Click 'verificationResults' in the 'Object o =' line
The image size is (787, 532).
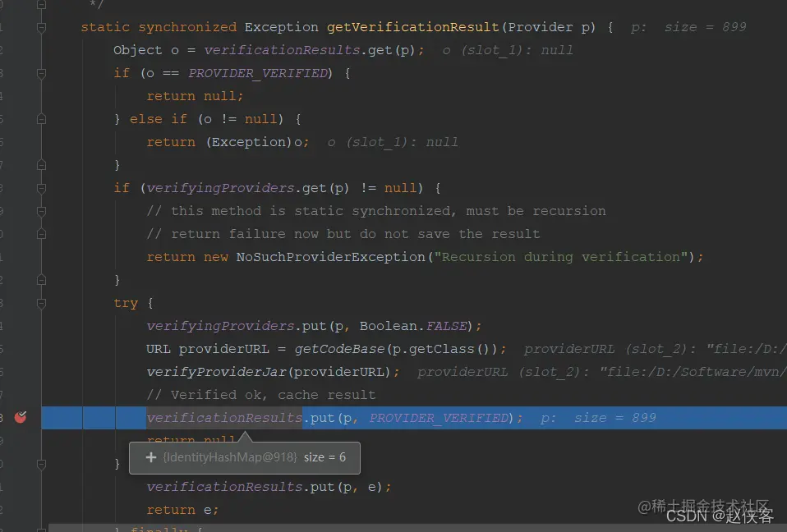tap(282, 50)
